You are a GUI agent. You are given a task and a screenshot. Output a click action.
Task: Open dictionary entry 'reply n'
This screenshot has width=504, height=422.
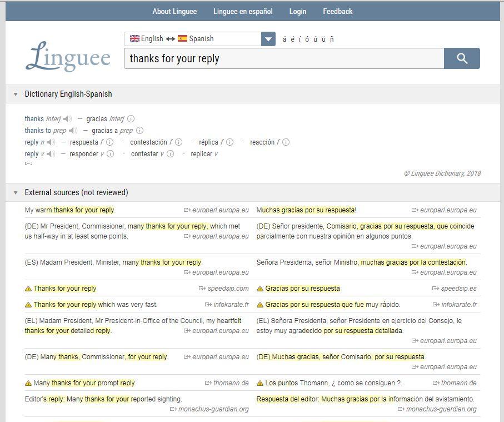32,142
